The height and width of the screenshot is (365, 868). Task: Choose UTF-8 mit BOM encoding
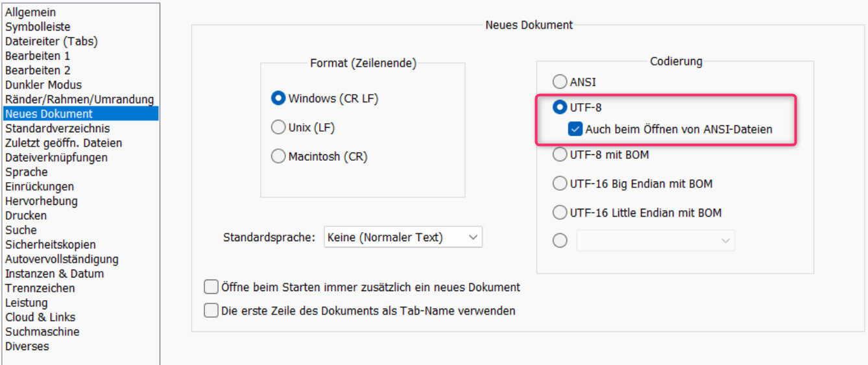pyautogui.click(x=559, y=155)
